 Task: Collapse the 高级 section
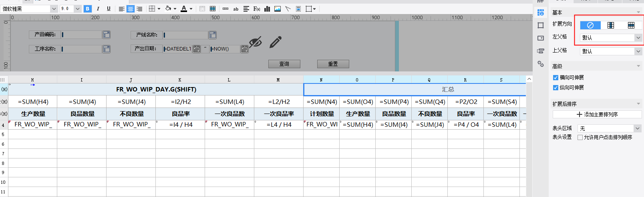(x=638, y=66)
